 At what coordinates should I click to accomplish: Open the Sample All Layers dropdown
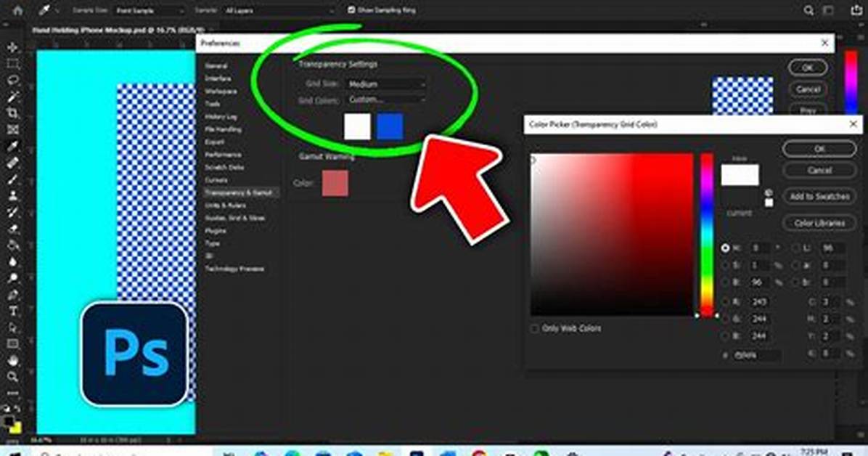click(279, 10)
